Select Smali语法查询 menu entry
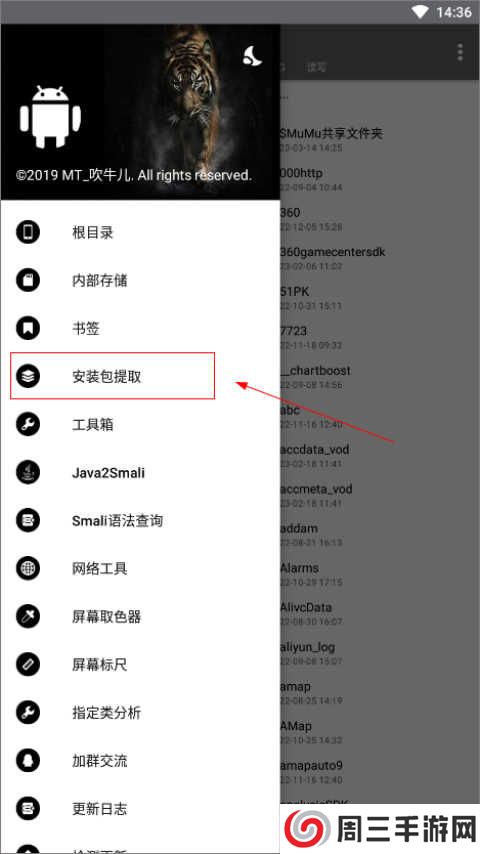 140,521
